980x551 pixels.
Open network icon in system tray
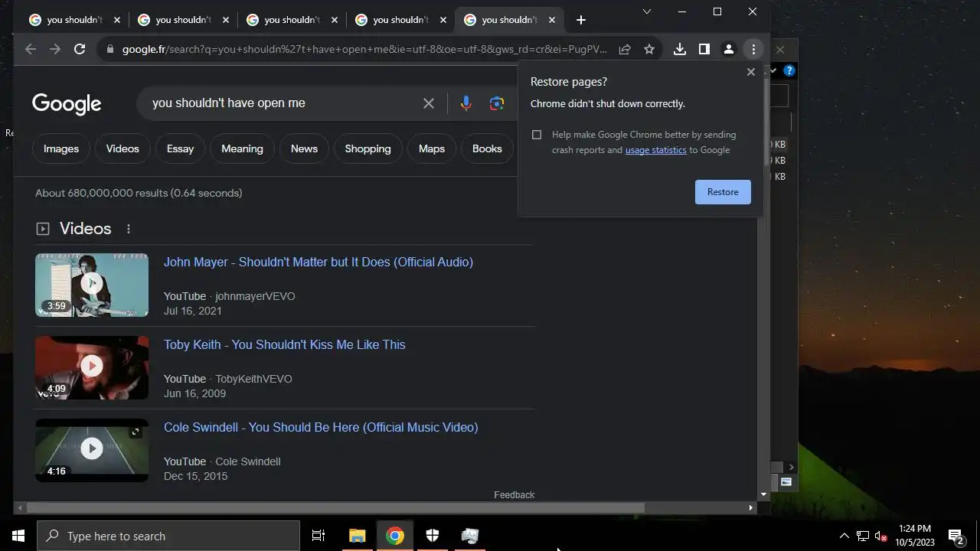pos(863,536)
